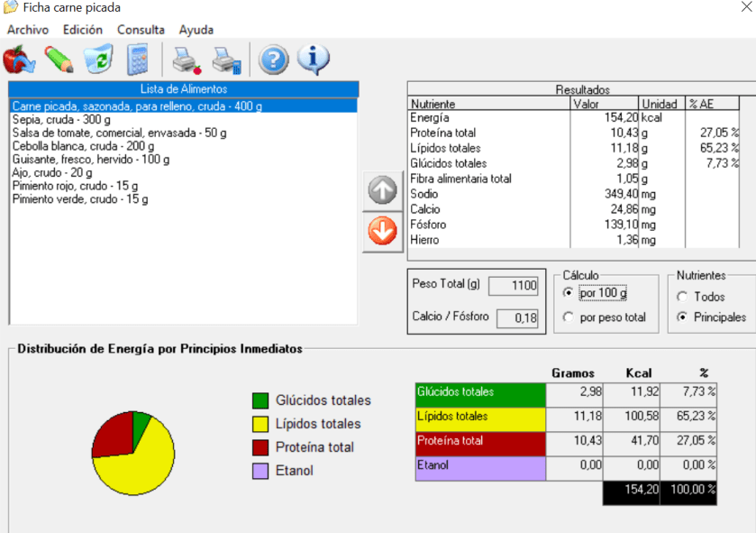Click the apple add-food toolbar icon
The width and height of the screenshot is (756, 533).
coord(19,60)
